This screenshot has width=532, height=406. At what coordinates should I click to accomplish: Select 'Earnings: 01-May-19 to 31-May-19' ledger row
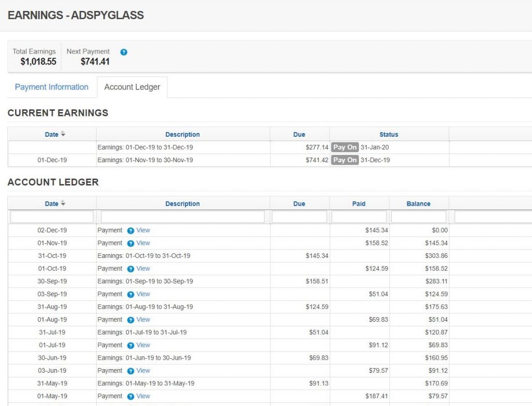270,383
